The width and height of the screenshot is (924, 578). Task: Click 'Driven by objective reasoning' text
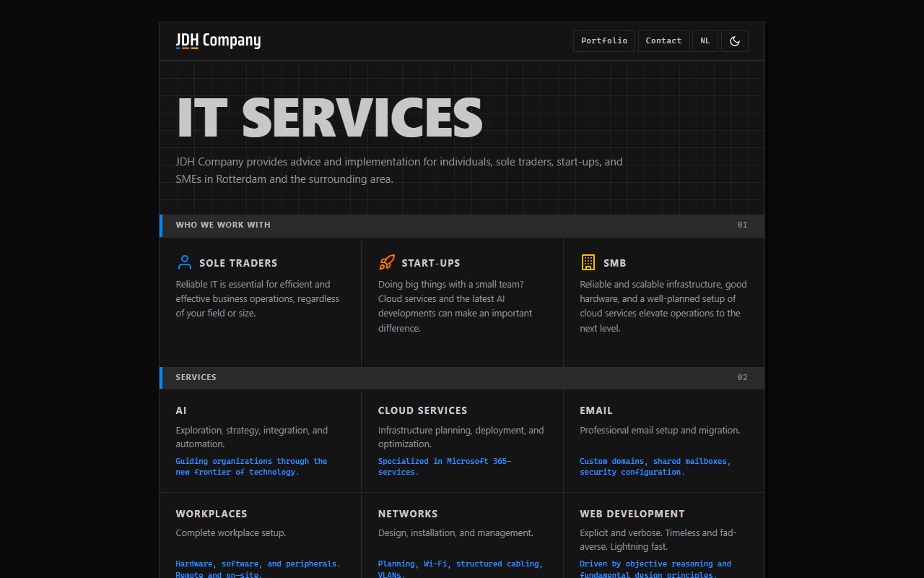(655, 569)
